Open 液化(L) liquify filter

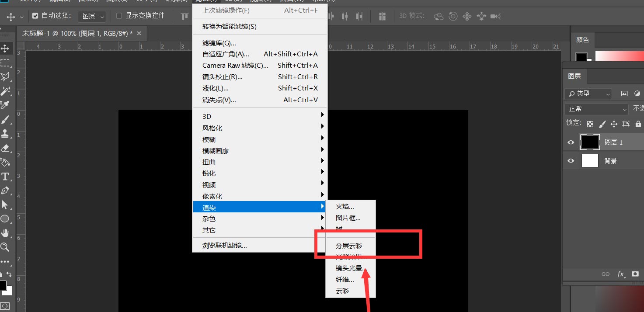260,88
